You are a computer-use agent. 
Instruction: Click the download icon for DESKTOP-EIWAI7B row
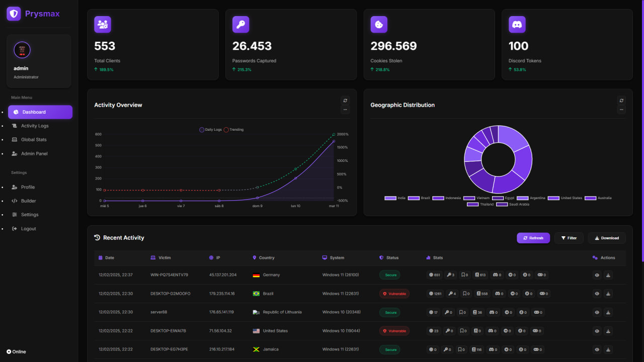[608, 331]
